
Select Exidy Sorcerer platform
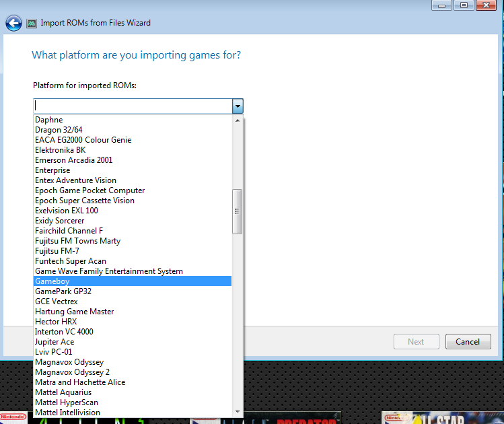tap(133, 221)
